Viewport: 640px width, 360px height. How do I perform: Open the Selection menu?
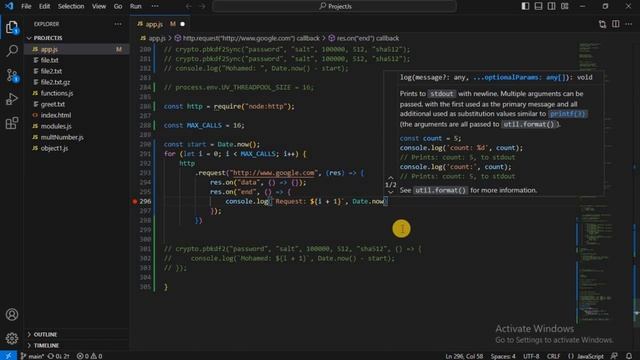pyautogui.click(x=71, y=6)
